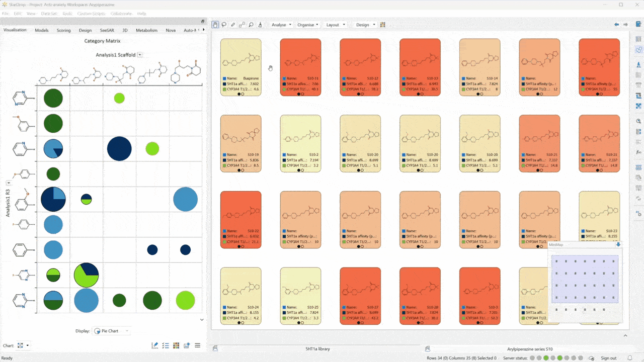Open the Analysis1 Scaffold dropdown arrow
Screen dimensions: 644x362
click(x=140, y=55)
